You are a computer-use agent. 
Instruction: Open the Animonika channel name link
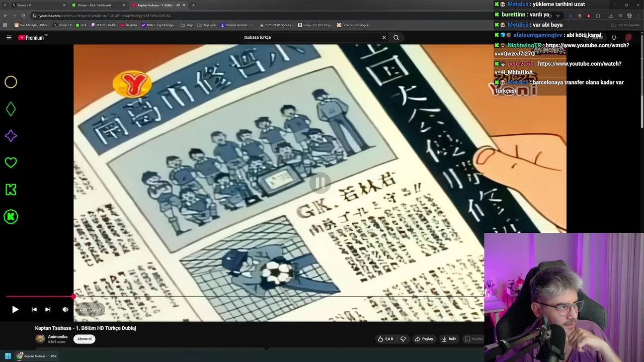[x=58, y=337]
